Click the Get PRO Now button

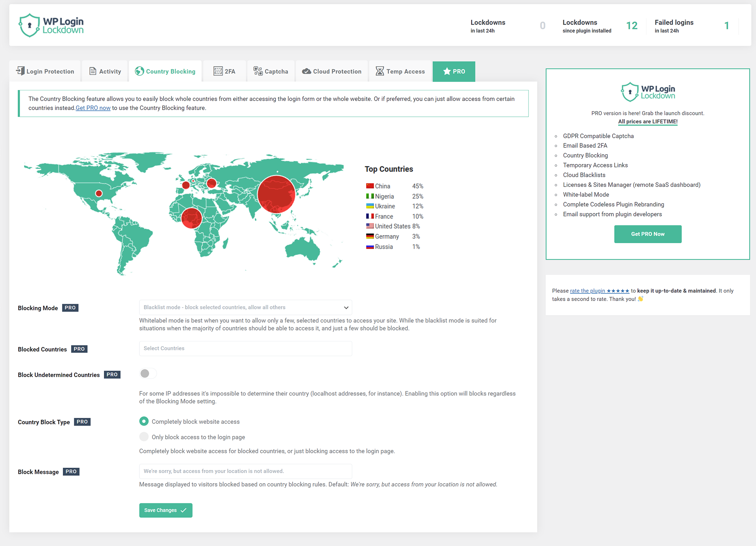pos(647,234)
